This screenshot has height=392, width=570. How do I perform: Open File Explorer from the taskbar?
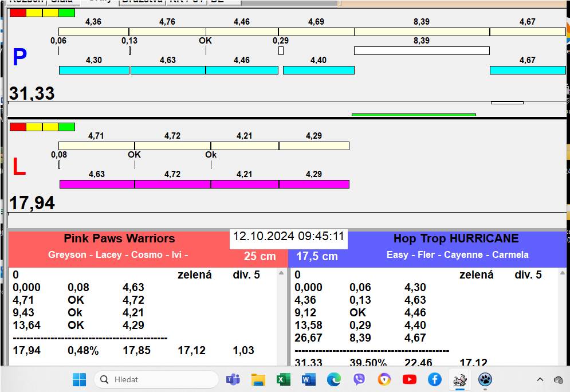pos(258,379)
